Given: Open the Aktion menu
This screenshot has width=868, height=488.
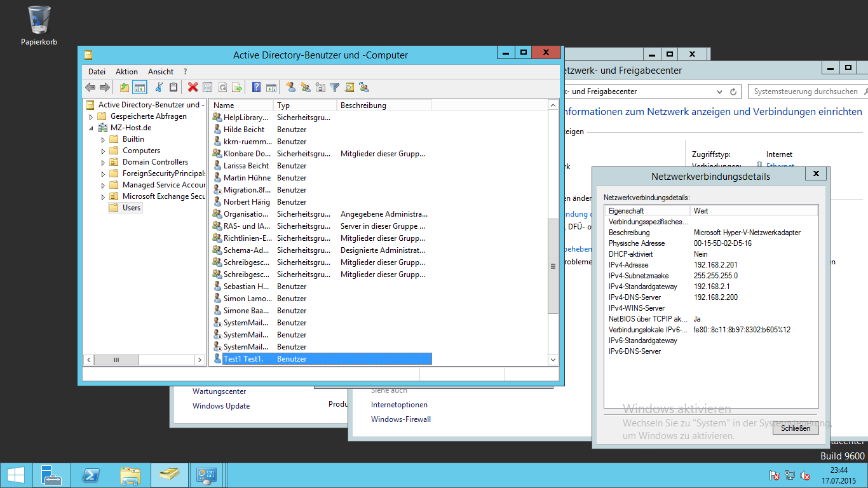Looking at the screenshot, I should [126, 72].
